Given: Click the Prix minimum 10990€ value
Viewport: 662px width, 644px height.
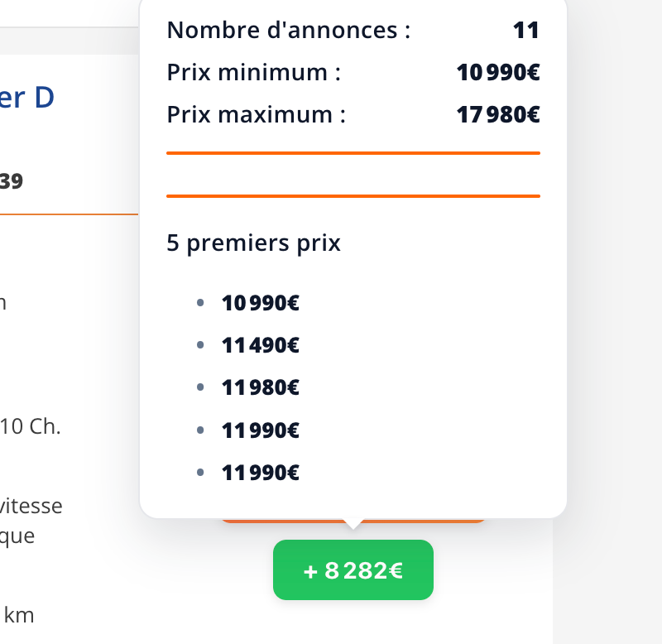Looking at the screenshot, I should pos(496,72).
